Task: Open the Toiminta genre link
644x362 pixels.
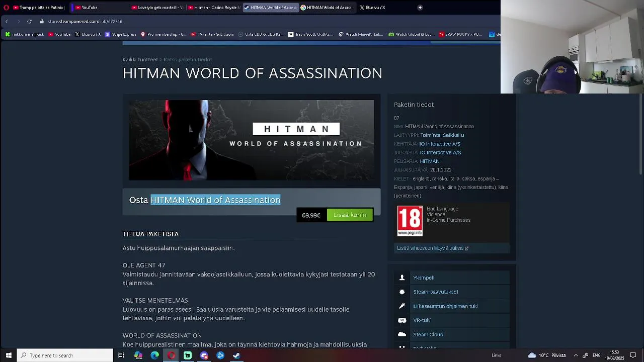Action: [430, 135]
